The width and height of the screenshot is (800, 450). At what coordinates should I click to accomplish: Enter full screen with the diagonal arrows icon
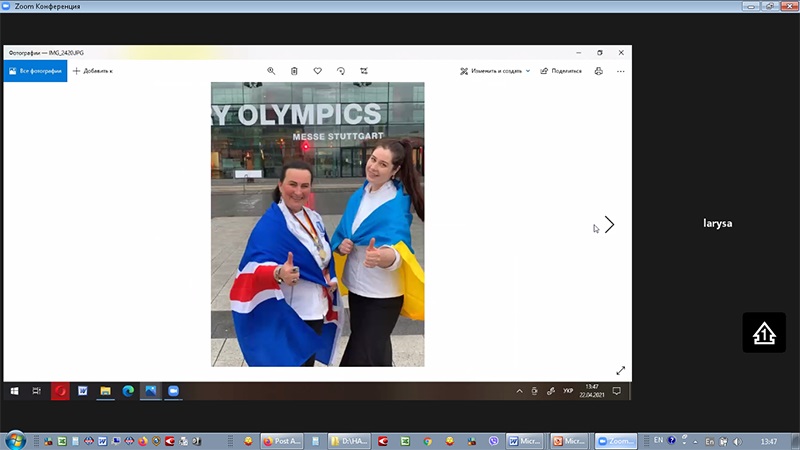[620, 370]
